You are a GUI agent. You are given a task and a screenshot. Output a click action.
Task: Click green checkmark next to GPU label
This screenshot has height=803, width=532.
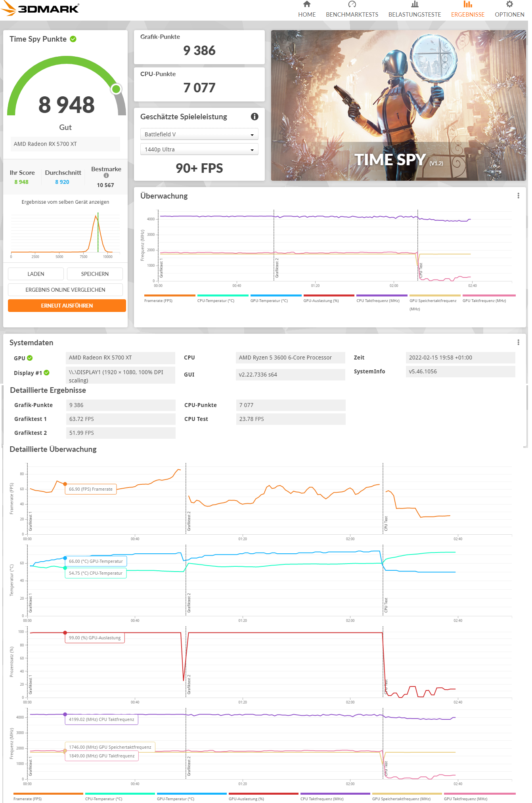tap(30, 358)
